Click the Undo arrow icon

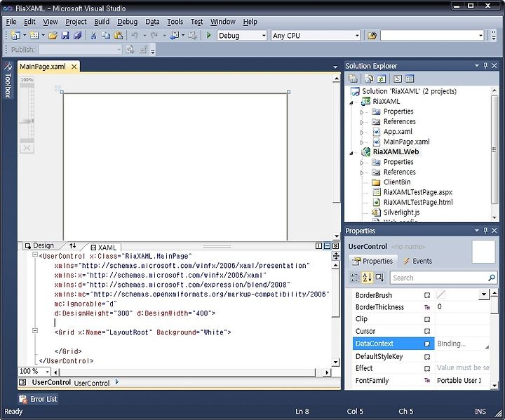pos(135,36)
